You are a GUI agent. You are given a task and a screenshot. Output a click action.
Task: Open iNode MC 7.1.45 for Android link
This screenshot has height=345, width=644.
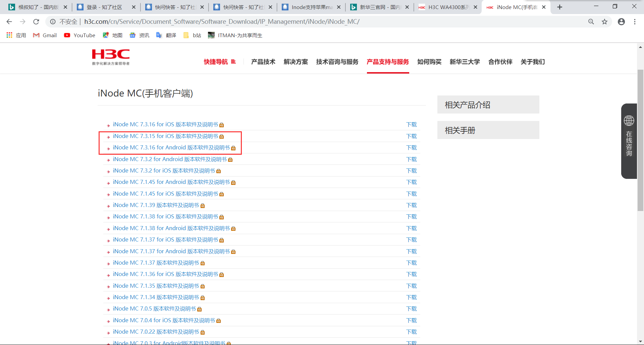pos(171,182)
